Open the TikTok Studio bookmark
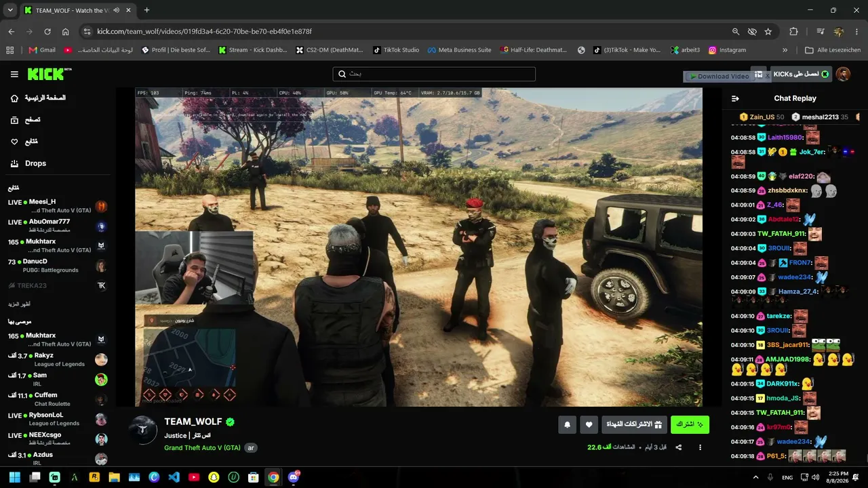Image resolution: width=868 pixels, height=488 pixels. [396, 49]
